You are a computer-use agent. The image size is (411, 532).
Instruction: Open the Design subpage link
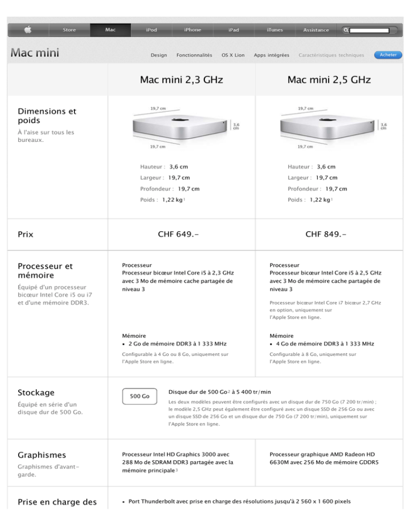(159, 55)
